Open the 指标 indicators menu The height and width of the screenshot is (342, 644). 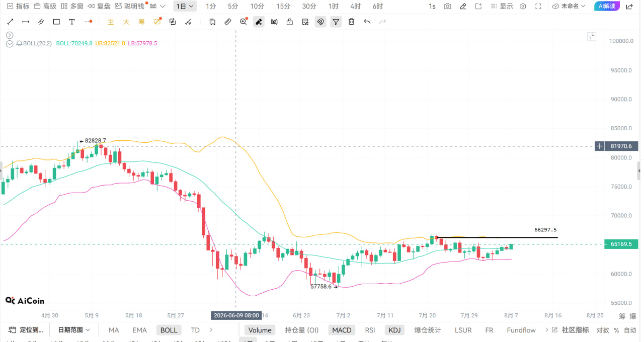tap(18, 6)
